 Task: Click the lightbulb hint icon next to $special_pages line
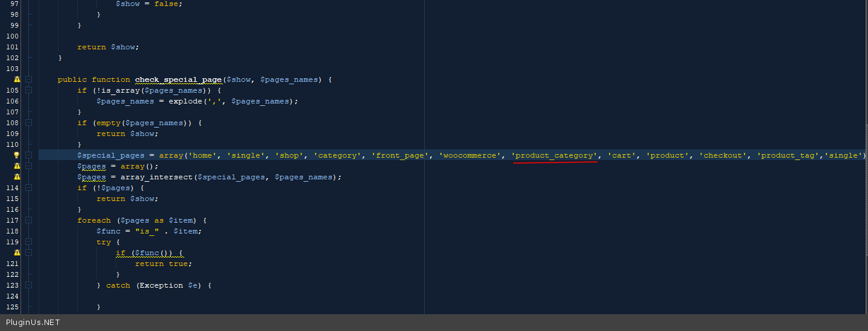coord(17,155)
